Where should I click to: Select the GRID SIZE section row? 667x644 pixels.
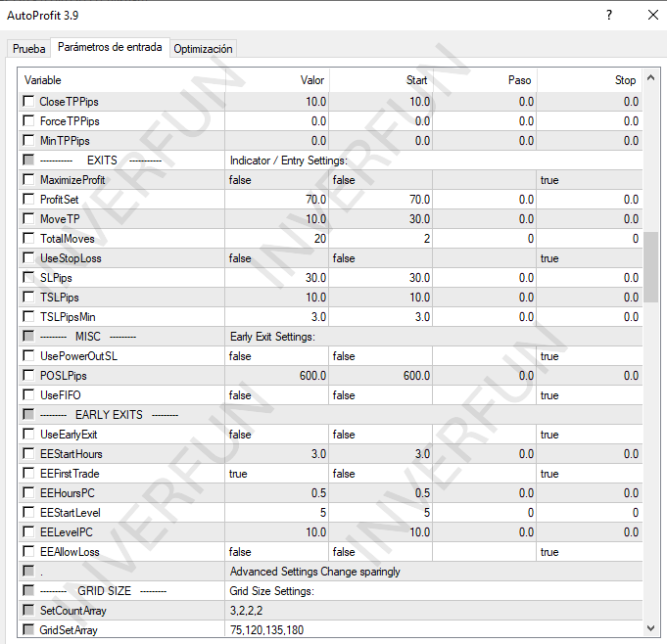pos(330,590)
